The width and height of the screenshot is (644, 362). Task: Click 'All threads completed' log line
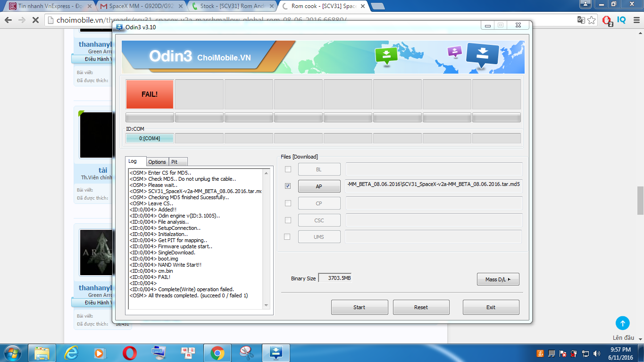click(189, 295)
